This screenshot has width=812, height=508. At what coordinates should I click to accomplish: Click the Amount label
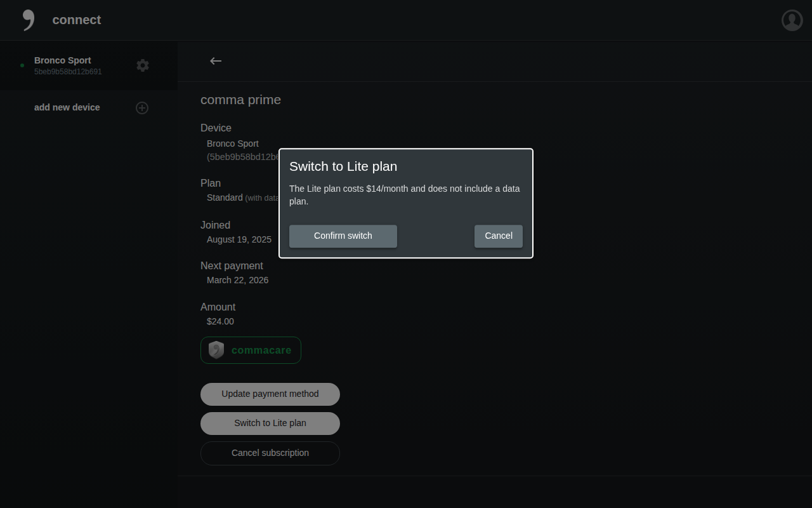218,307
